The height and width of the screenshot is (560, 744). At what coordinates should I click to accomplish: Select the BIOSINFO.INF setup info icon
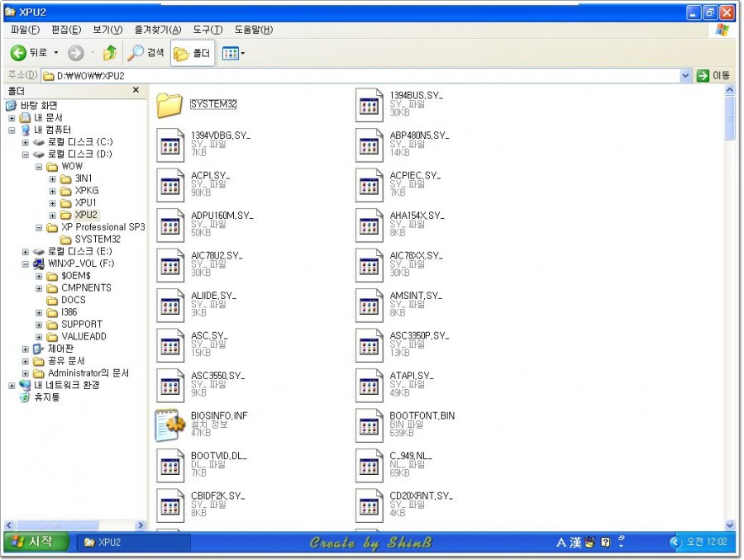tap(169, 425)
